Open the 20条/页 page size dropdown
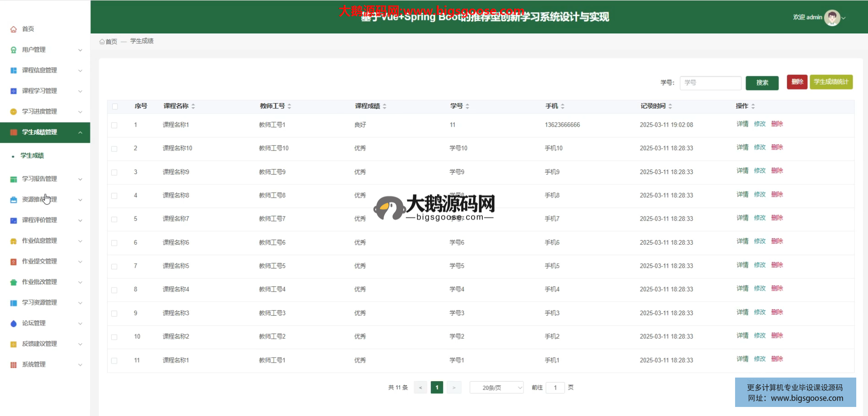The height and width of the screenshot is (416, 868). [x=496, y=388]
